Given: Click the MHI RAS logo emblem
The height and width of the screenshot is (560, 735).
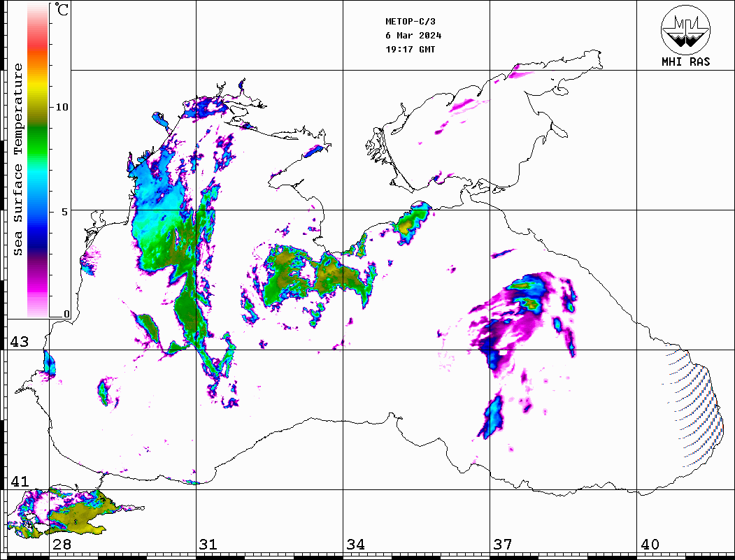Looking at the screenshot, I should coord(686,29).
